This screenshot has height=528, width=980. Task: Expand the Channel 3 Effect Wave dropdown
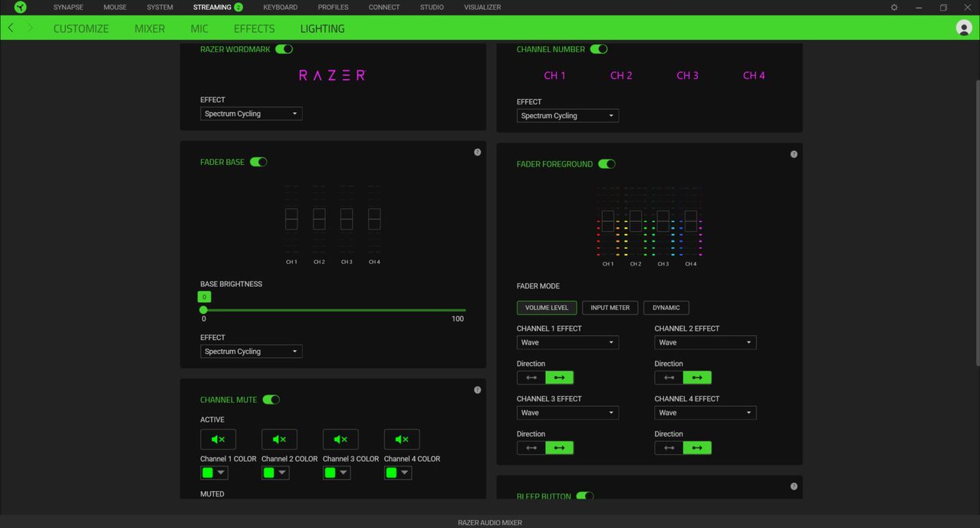click(567, 413)
